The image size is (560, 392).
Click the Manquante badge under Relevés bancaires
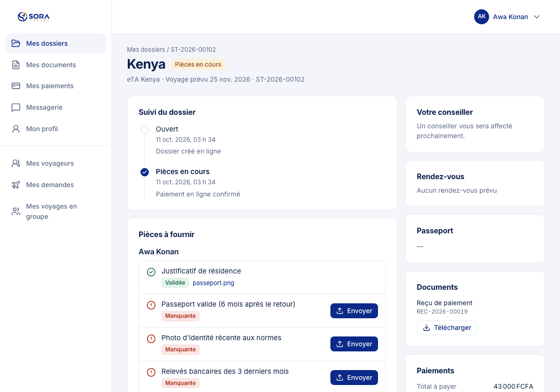[x=181, y=383]
